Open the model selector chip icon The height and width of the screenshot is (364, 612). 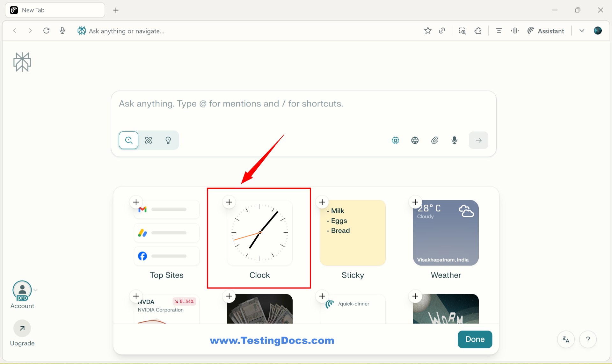click(x=395, y=140)
